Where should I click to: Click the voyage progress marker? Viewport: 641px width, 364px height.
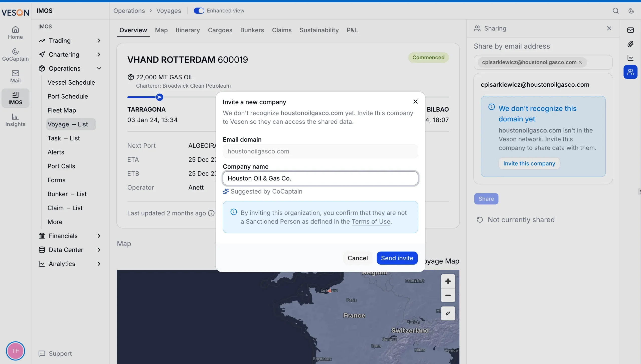point(159,97)
